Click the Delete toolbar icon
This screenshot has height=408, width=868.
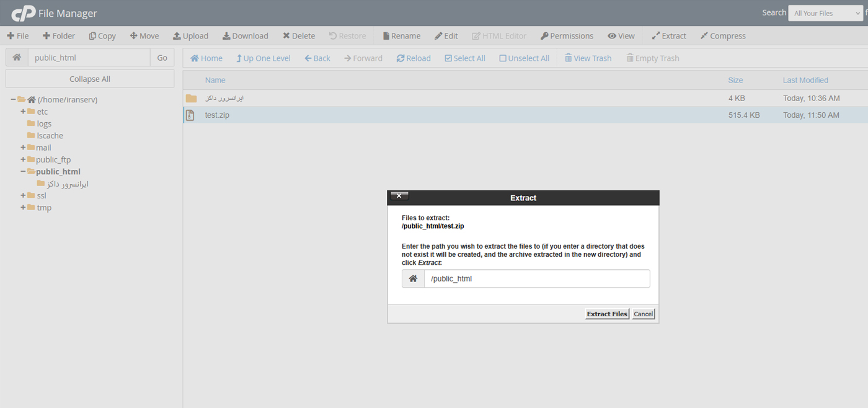pyautogui.click(x=286, y=36)
